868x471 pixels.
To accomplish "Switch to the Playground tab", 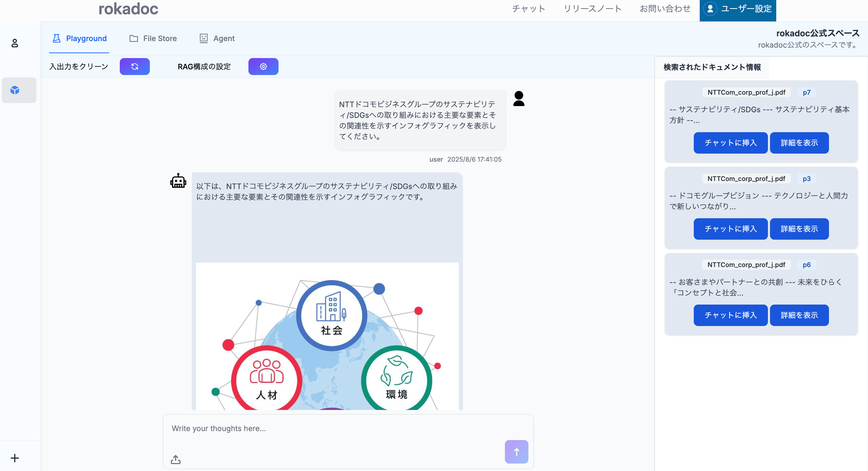I will 79,38.
